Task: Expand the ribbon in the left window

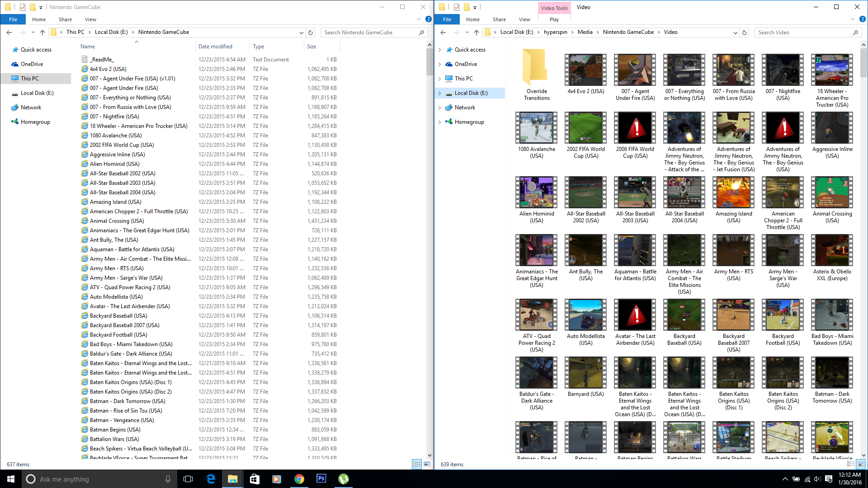Action: (419, 19)
